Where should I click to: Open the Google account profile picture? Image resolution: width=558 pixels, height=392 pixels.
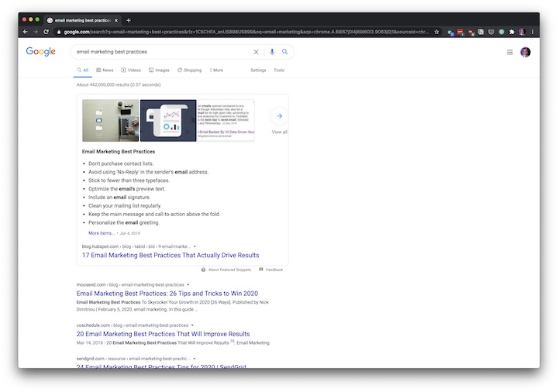[525, 52]
